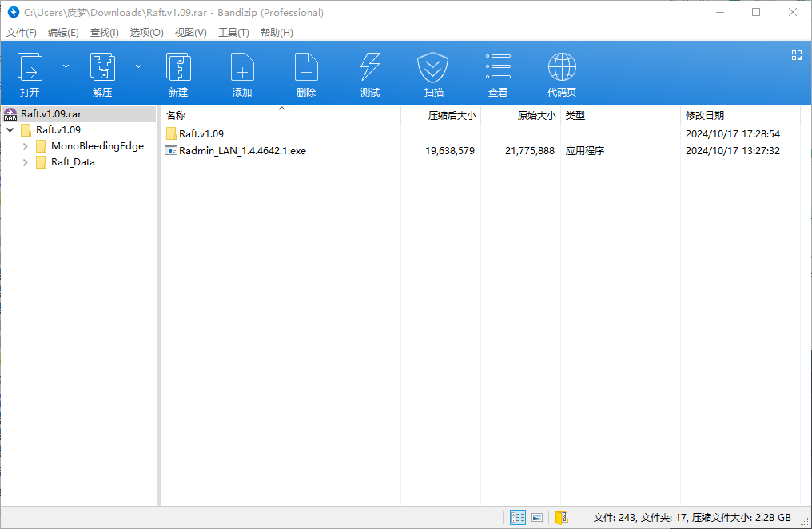Viewport: 812px width, 529px height.
Task: Click the 打开 (Open) toolbar icon
Action: pyautogui.click(x=30, y=68)
